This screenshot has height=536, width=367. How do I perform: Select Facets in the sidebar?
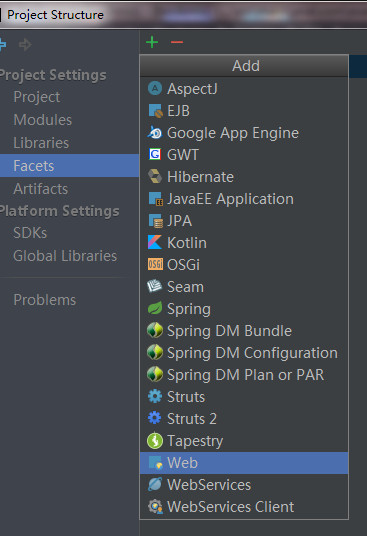(70, 166)
